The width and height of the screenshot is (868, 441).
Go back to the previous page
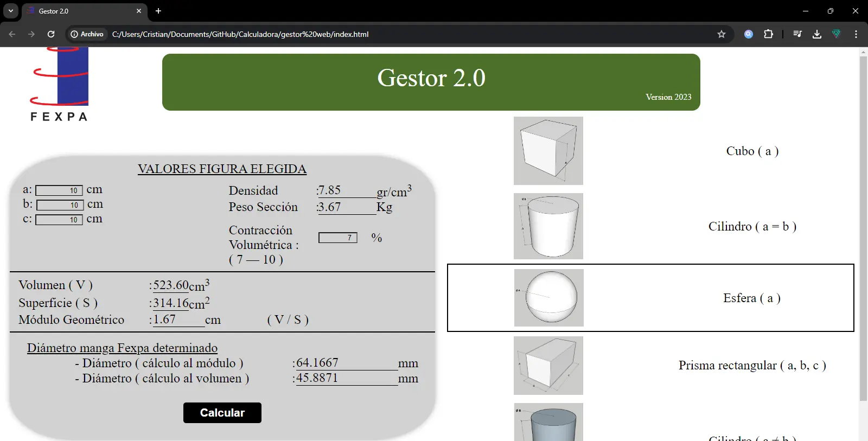pyautogui.click(x=12, y=34)
